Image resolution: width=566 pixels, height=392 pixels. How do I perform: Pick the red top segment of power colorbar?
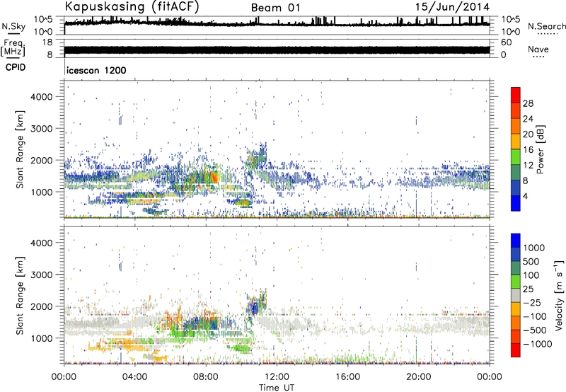[516, 95]
